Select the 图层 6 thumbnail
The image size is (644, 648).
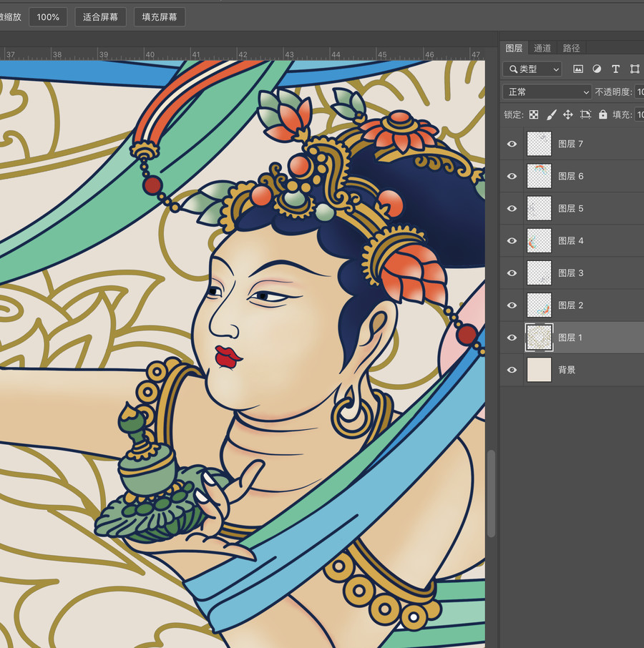pos(539,176)
